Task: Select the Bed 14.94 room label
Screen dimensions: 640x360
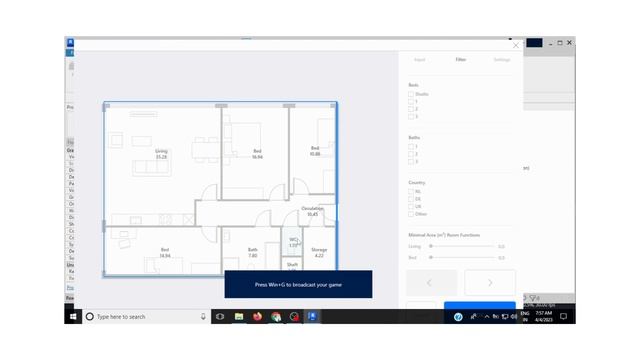Action: point(164,253)
